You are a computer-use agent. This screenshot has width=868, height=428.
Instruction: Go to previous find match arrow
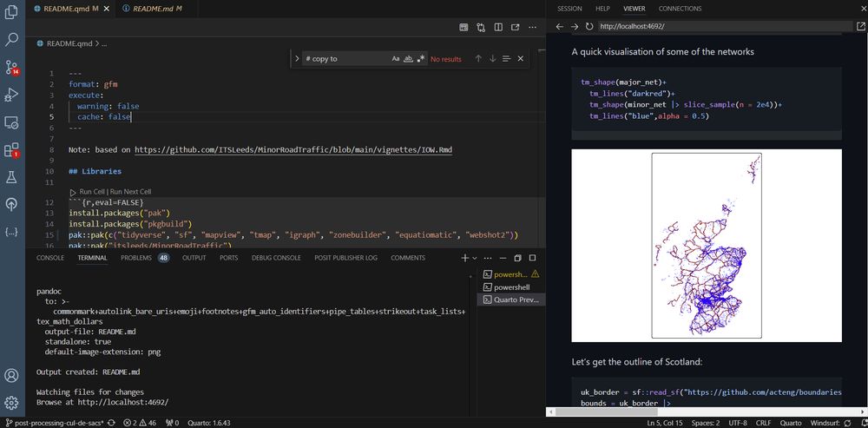(478, 59)
